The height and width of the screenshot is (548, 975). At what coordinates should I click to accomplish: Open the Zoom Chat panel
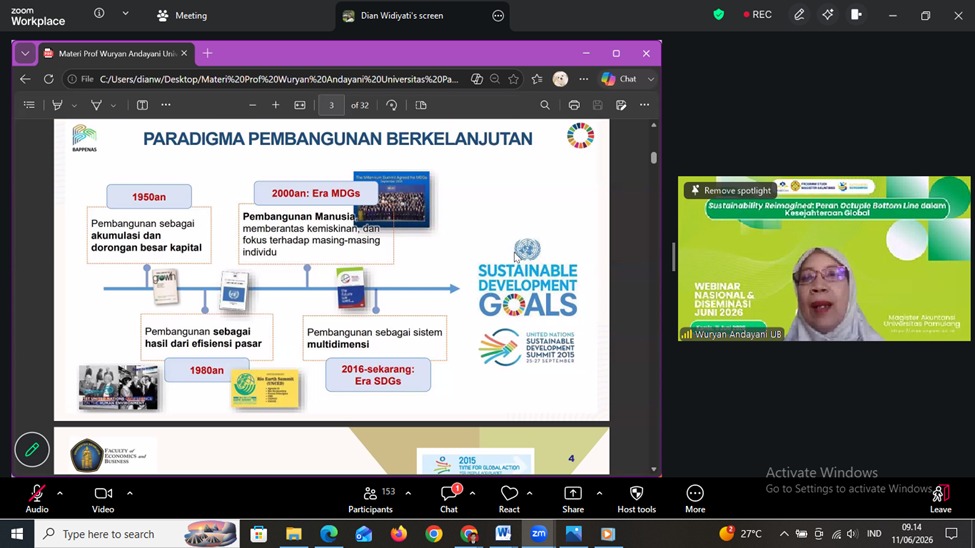click(449, 499)
